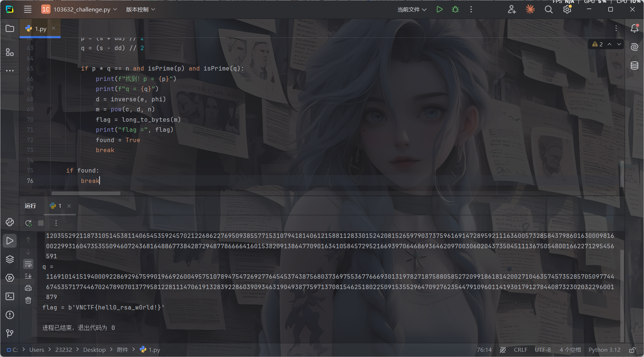Image resolution: width=644 pixels, height=357 pixels.
Task: Open the Terminal tool window
Action: pos(10,297)
